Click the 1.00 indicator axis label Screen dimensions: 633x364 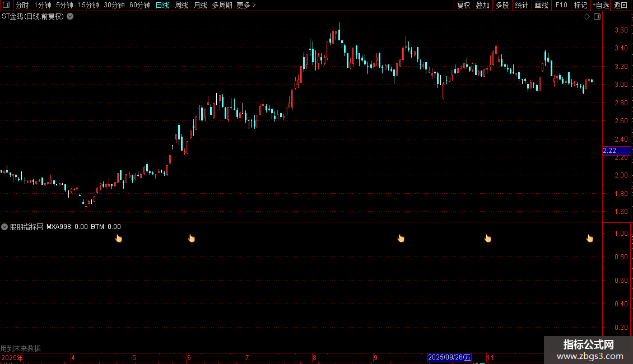pos(621,234)
